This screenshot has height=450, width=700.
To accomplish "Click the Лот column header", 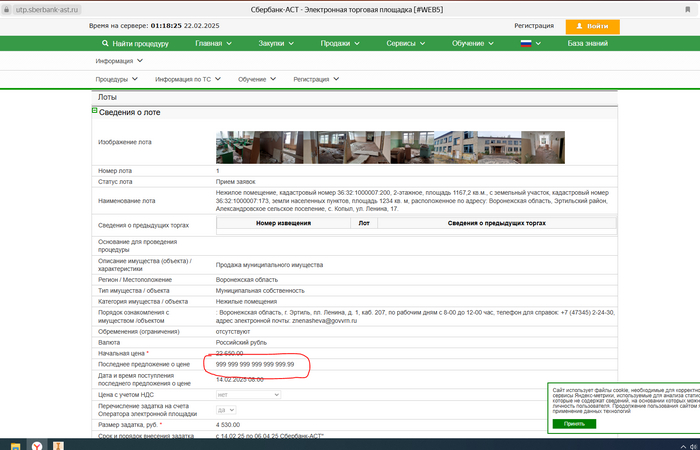I will 364,223.
